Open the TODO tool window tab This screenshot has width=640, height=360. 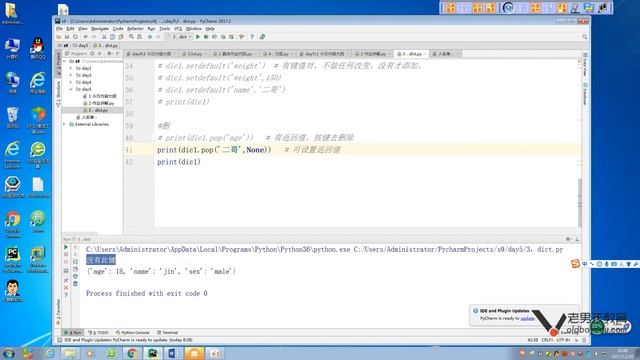99,333
